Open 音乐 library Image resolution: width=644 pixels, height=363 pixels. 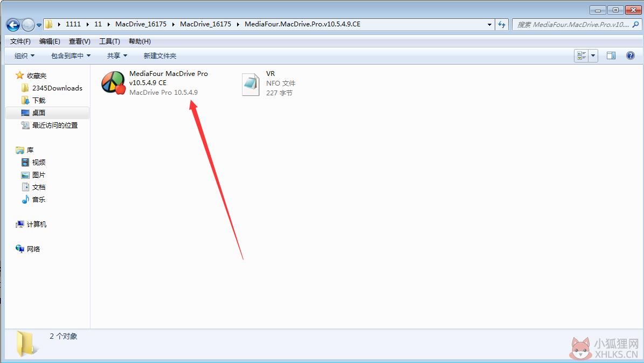tap(39, 199)
